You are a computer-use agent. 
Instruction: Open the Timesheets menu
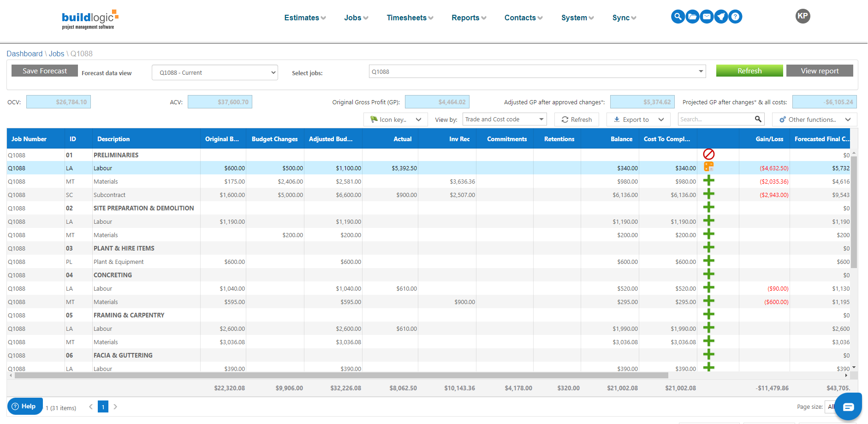click(409, 18)
